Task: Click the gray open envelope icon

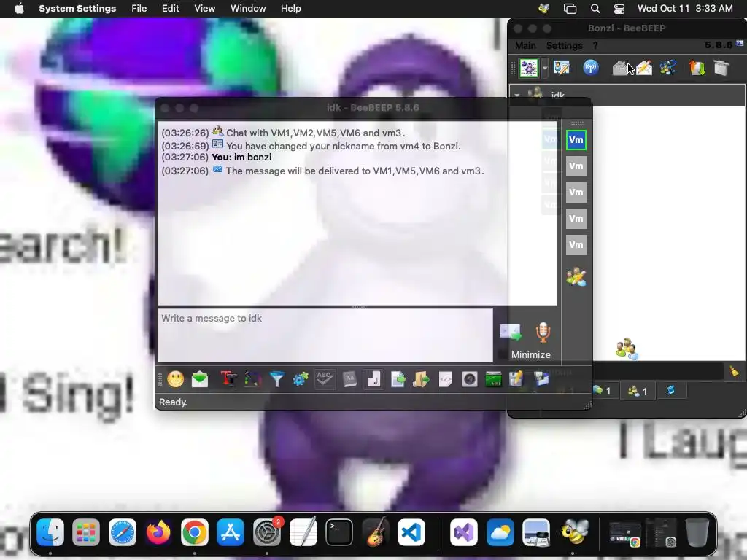Action: (x=620, y=68)
